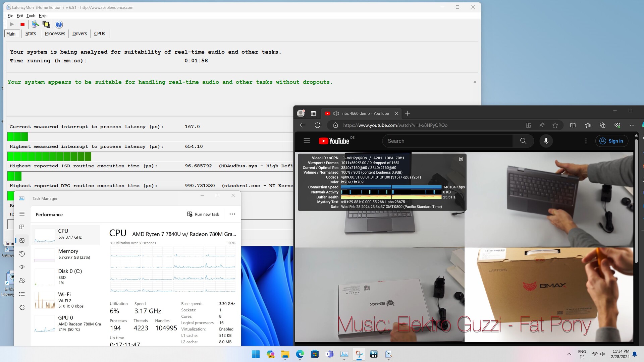Open Task Manager Services gear icon
644x362 pixels.
(x=22, y=307)
